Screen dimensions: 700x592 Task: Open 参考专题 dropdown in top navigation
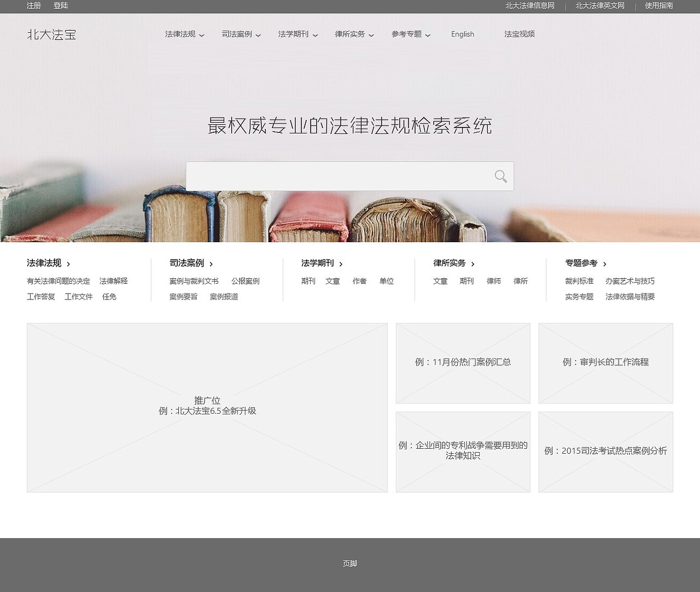(411, 34)
